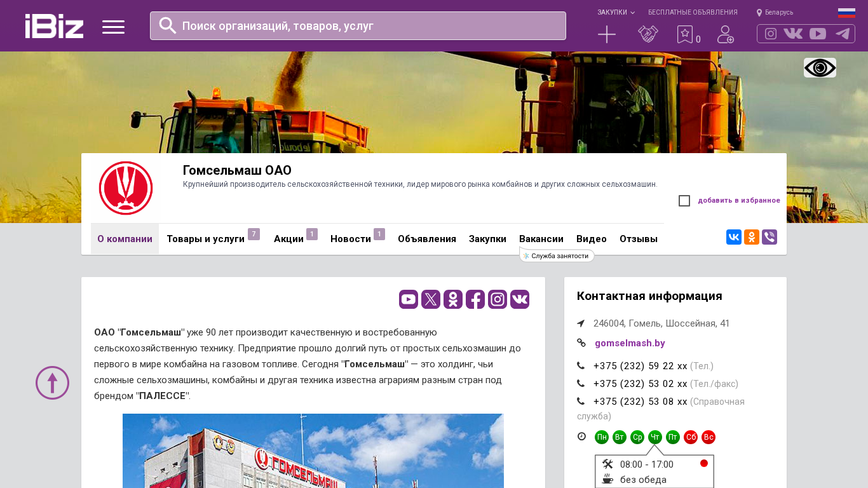Select Tuesday (Вт) working hours

(x=620, y=437)
